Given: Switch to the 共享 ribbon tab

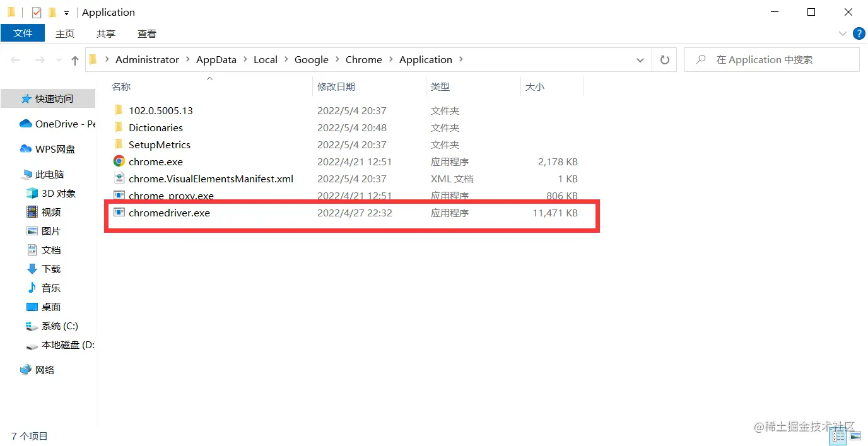Looking at the screenshot, I should click(x=106, y=33).
